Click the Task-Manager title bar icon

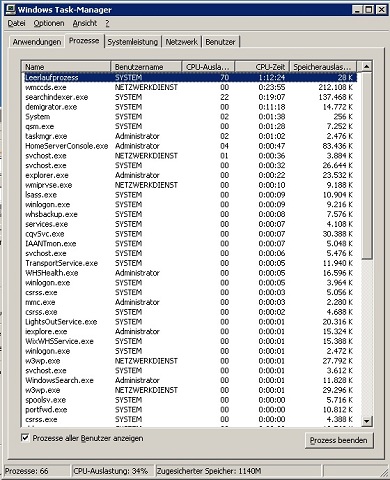[x=10, y=9]
